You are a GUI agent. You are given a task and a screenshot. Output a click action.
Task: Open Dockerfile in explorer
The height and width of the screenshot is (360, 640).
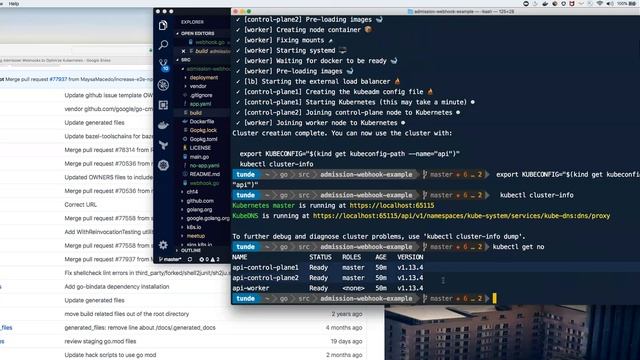coord(202,121)
